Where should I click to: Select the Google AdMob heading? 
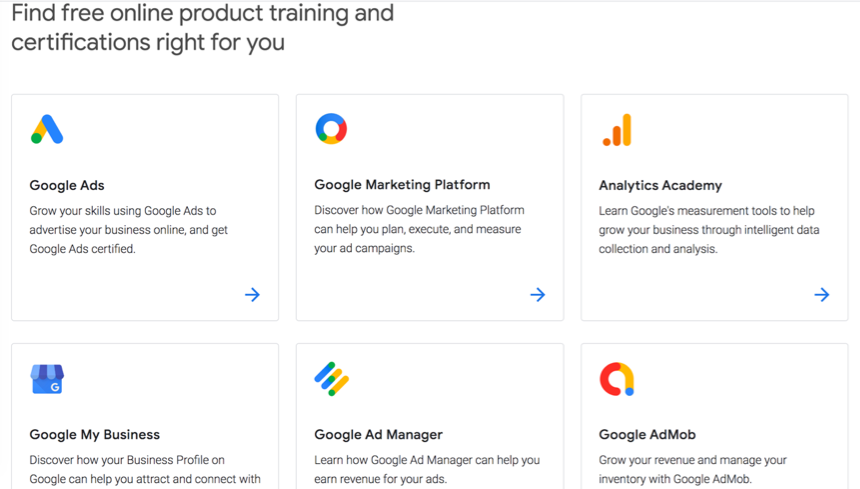(647, 435)
